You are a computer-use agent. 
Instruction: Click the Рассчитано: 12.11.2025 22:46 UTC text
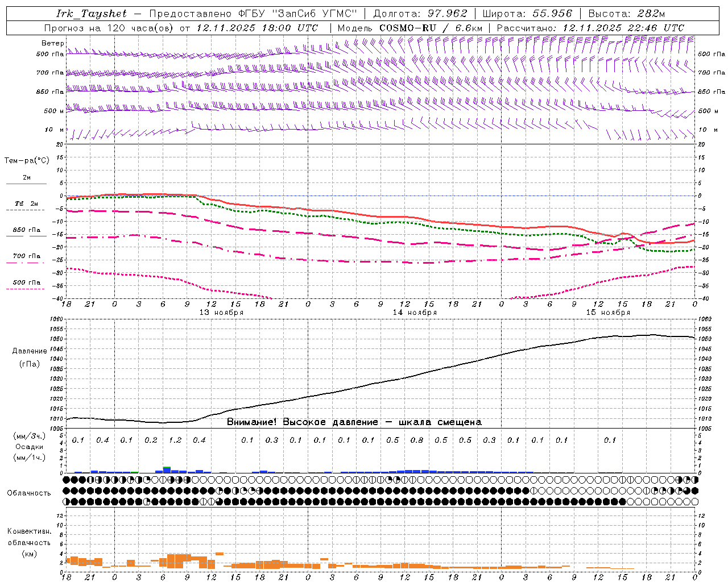point(590,28)
